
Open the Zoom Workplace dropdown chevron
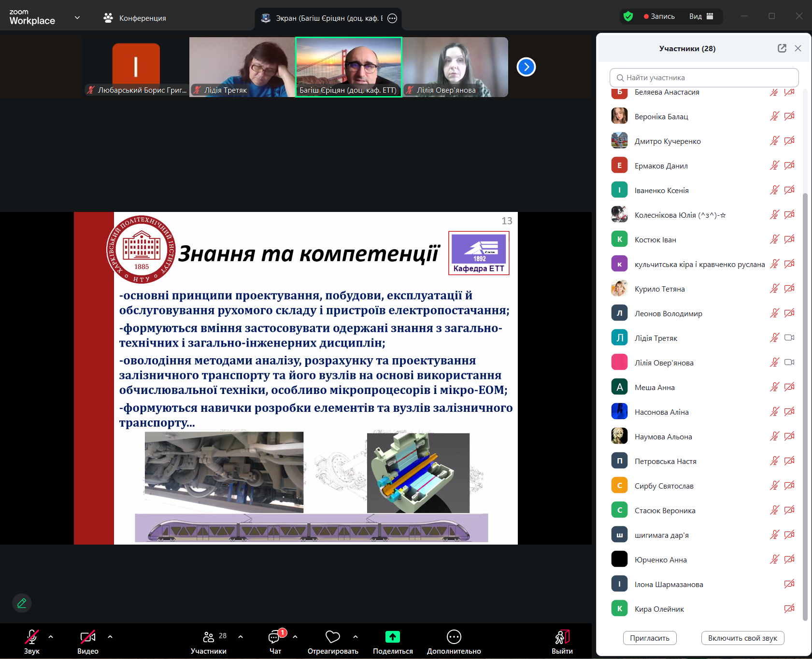[77, 18]
